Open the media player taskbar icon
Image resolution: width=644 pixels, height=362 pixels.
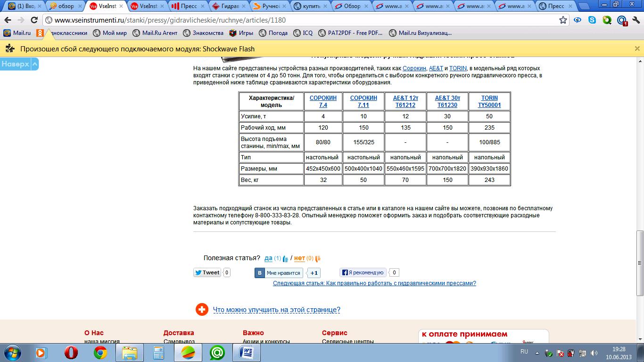tap(42, 353)
